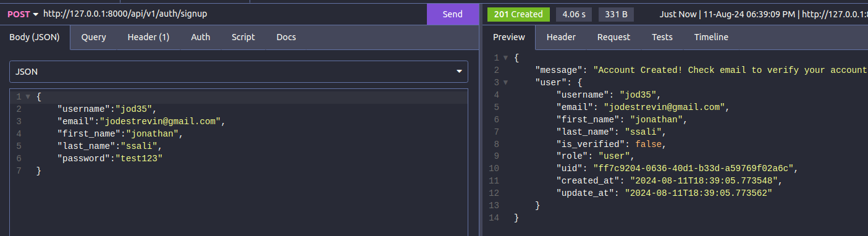Switch to the Body (JSON) tab

click(x=35, y=37)
